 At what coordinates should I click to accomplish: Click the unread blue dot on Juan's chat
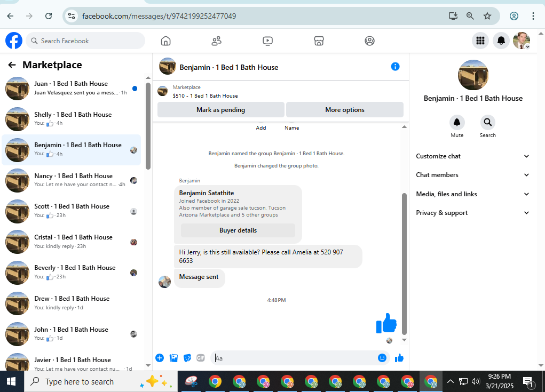tap(135, 89)
